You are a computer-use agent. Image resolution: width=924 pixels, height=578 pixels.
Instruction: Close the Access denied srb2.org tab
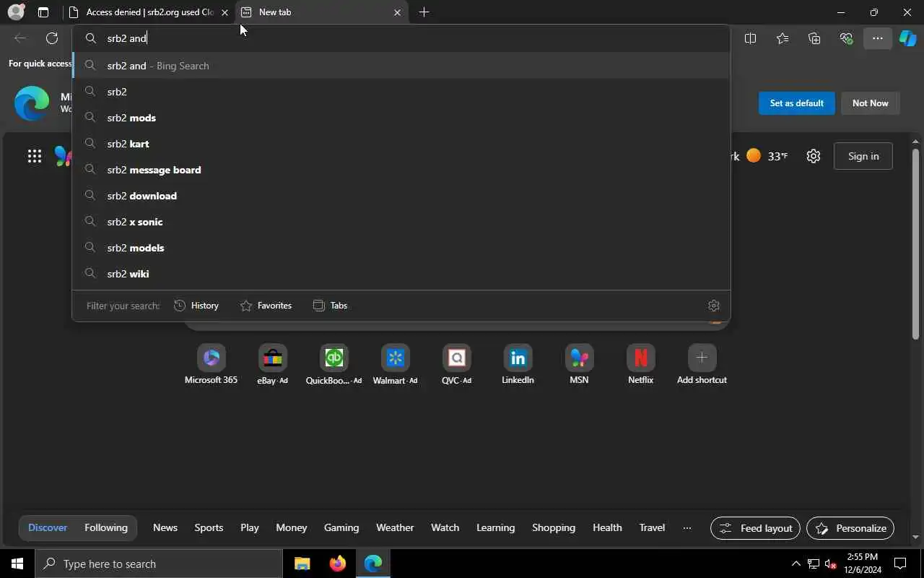(x=225, y=12)
